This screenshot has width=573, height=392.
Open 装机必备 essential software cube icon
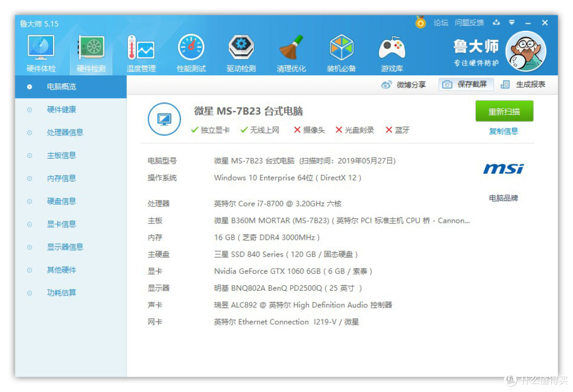click(341, 53)
